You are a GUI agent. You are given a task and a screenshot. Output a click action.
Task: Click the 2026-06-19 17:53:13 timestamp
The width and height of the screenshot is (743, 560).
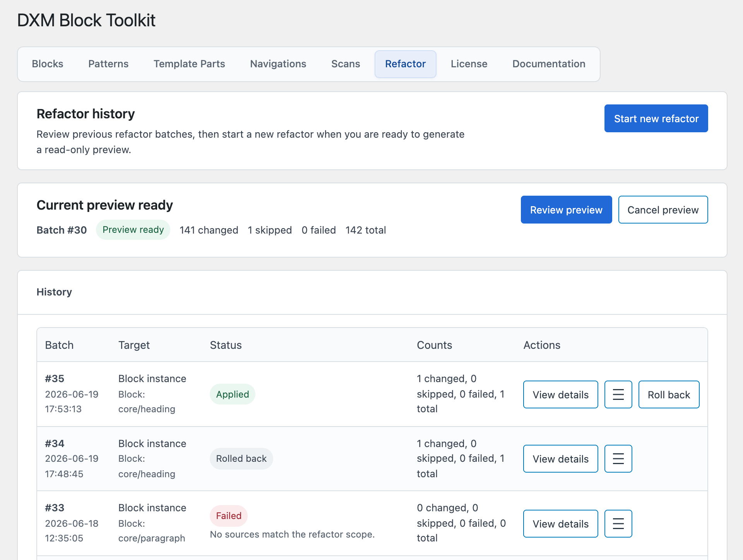(72, 401)
